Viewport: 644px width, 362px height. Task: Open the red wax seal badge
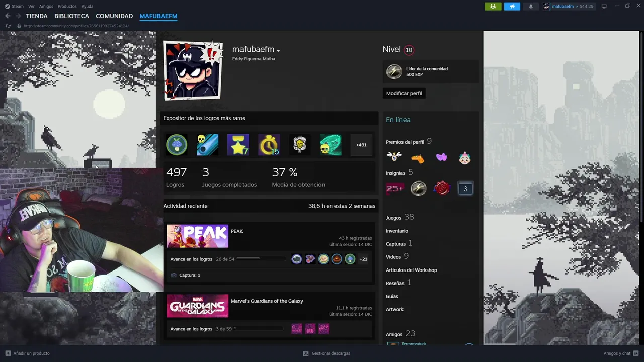[x=442, y=189]
